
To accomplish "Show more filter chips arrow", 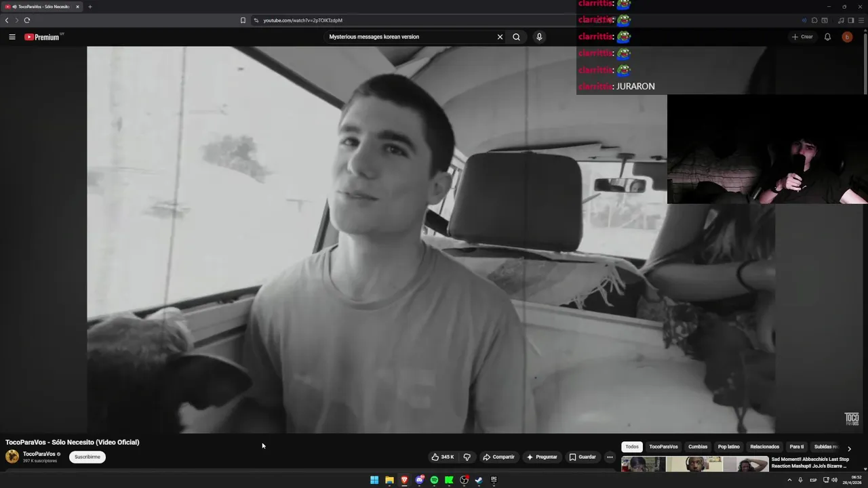I will point(849,448).
